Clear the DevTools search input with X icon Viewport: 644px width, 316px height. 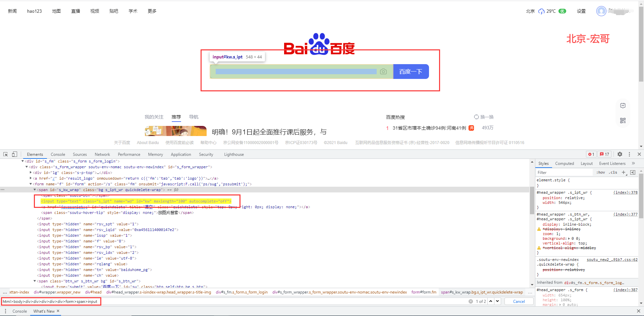point(471,302)
